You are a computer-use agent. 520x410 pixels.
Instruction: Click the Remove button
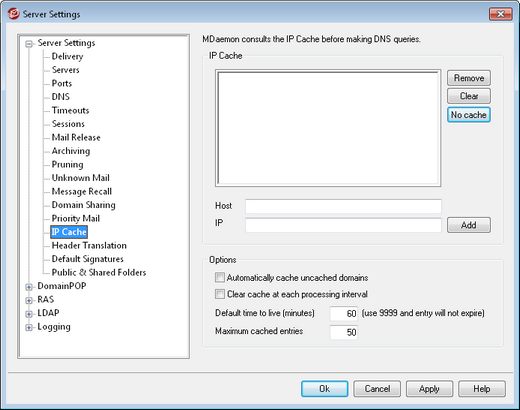(469, 78)
